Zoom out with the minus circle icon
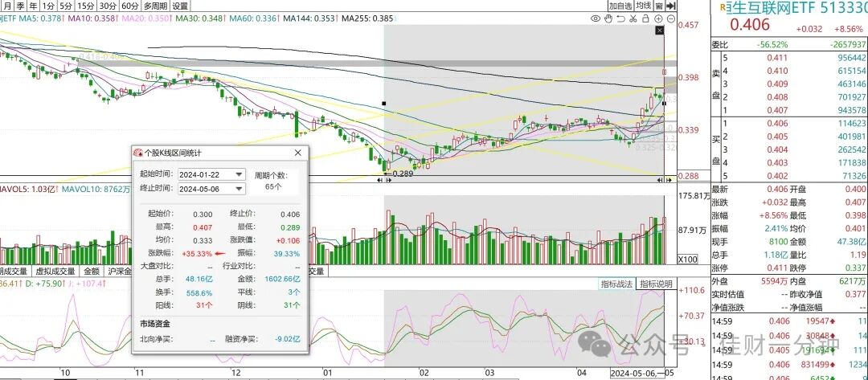 pyautogui.click(x=671, y=18)
